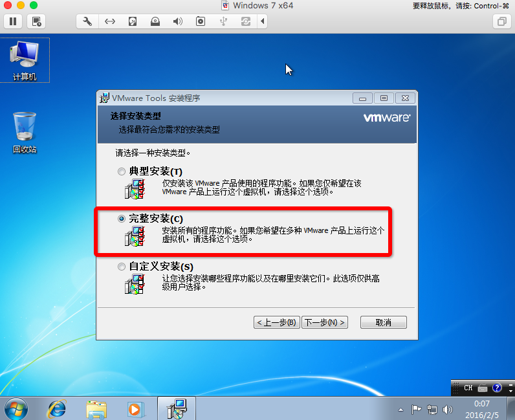Click the camera device toolbar icon
This screenshot has height=420, width=515.
point(201,21)
